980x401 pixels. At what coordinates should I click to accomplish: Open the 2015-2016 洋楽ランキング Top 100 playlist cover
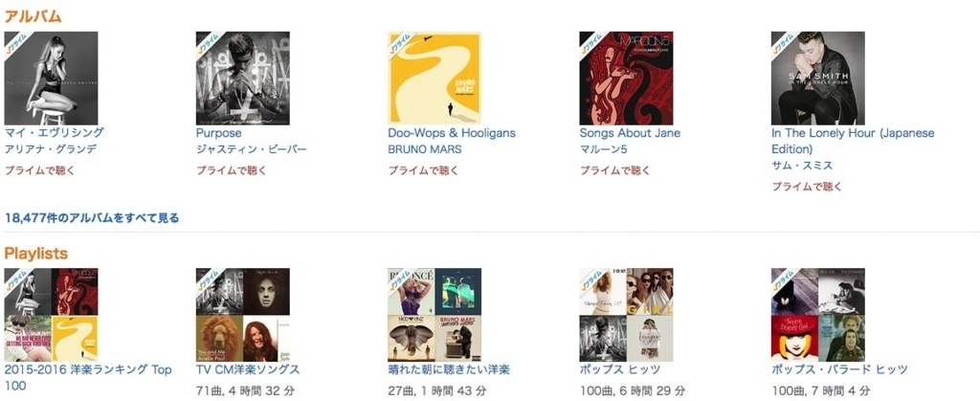point(51,315)
